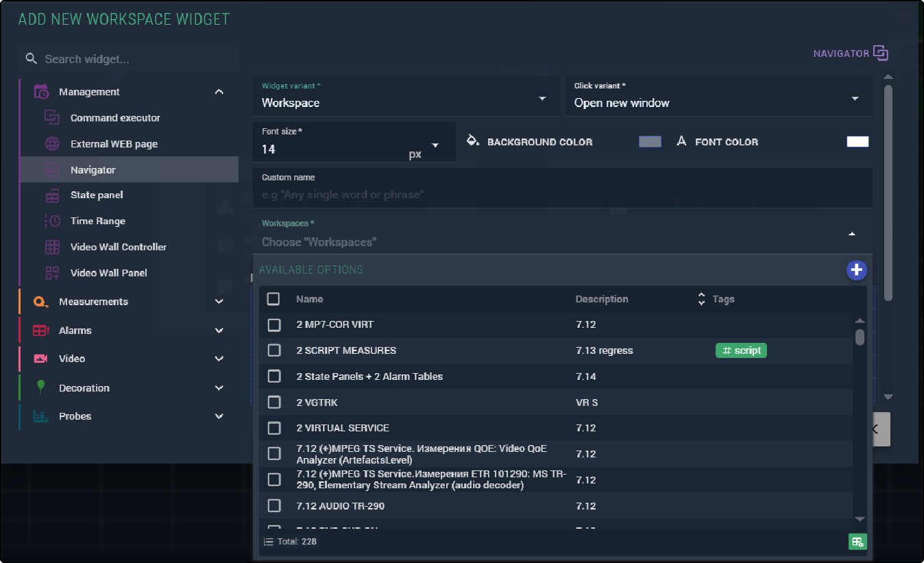This screenshot has width=924, height=563.
Task: Click the script tag label
Action: click(741, 350)
